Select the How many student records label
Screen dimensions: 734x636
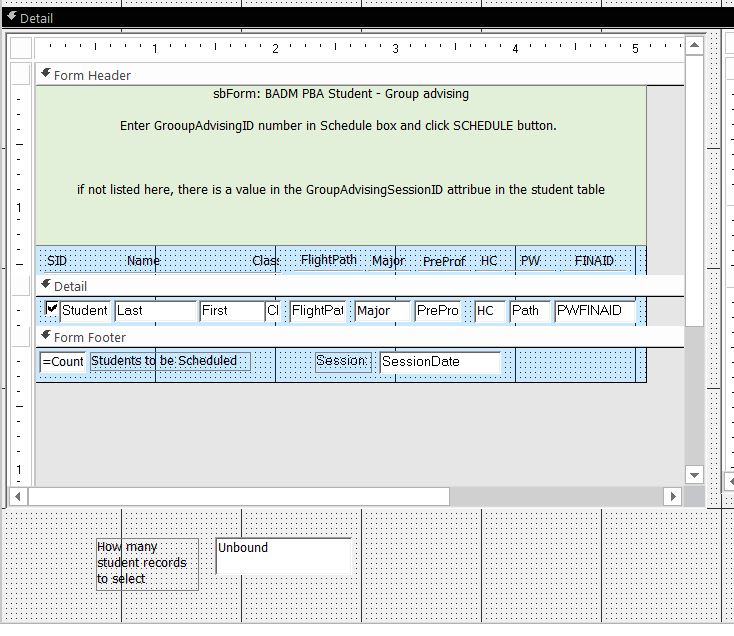pos(147,563)
